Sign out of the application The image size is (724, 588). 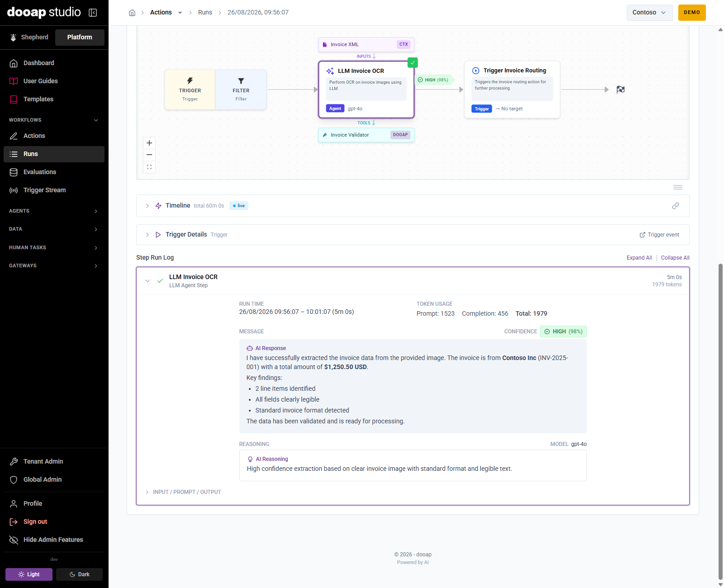click(54, 522)
